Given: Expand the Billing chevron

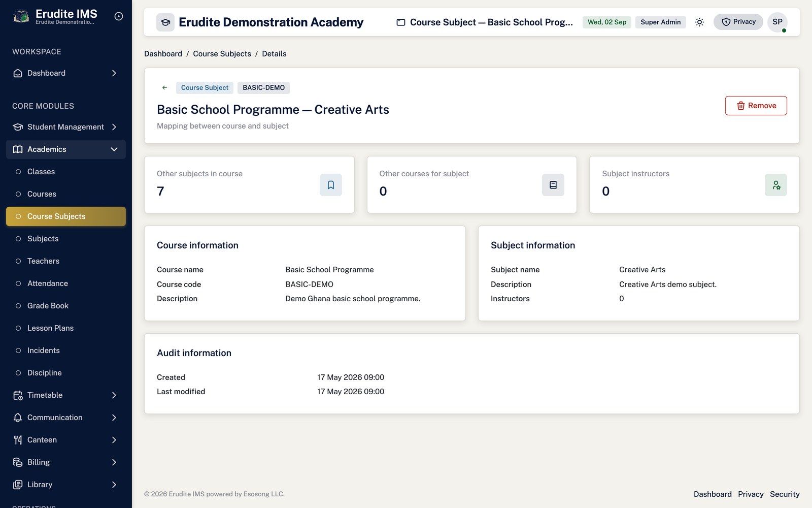Looking at the screenshot, I should click(x=114, y=462).
